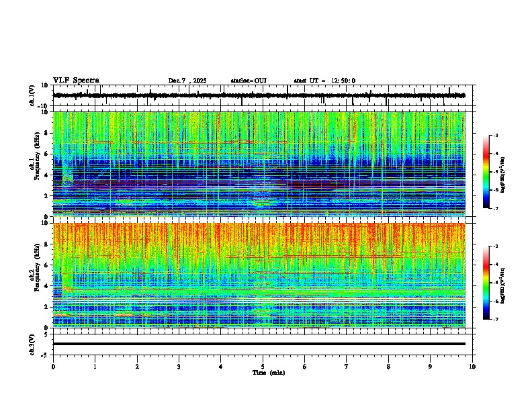Click the "VLF Spectra" plot title

76,81
